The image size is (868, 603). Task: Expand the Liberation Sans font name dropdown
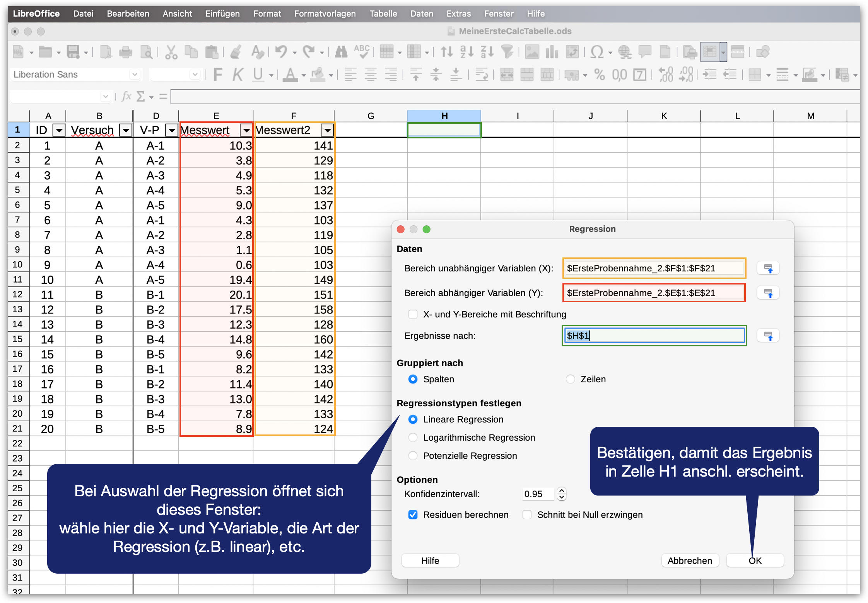coord(135,74)
